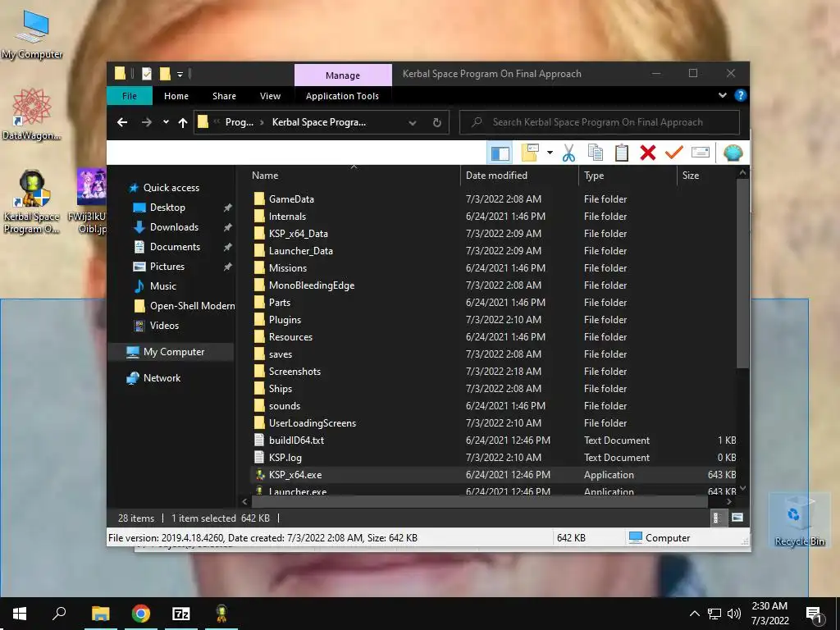Switch to Details view in status bar
The image size is (840, 630).
click(x=716, y=518)
